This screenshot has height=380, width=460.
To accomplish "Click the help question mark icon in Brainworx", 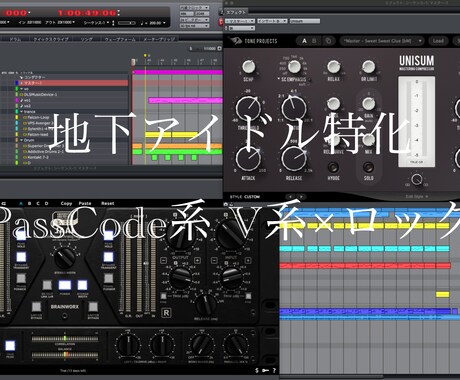I will click(x=274, y=370).
